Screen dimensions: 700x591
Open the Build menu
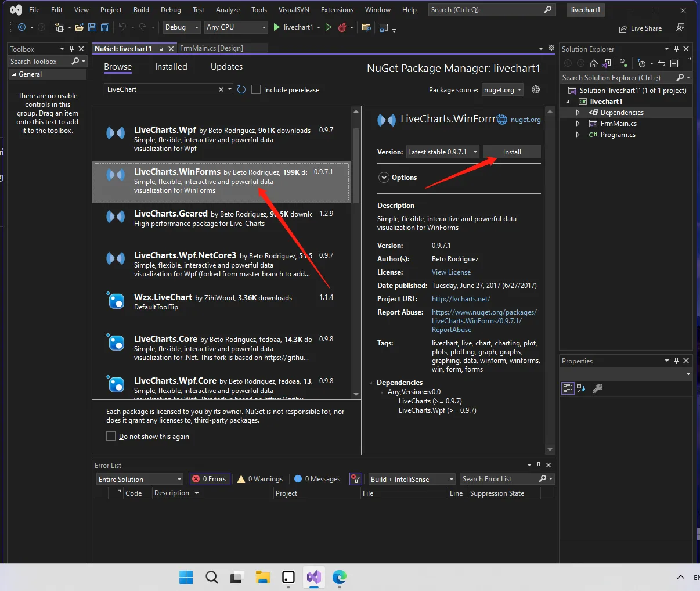pyautogui.click(x=141, y=10)
